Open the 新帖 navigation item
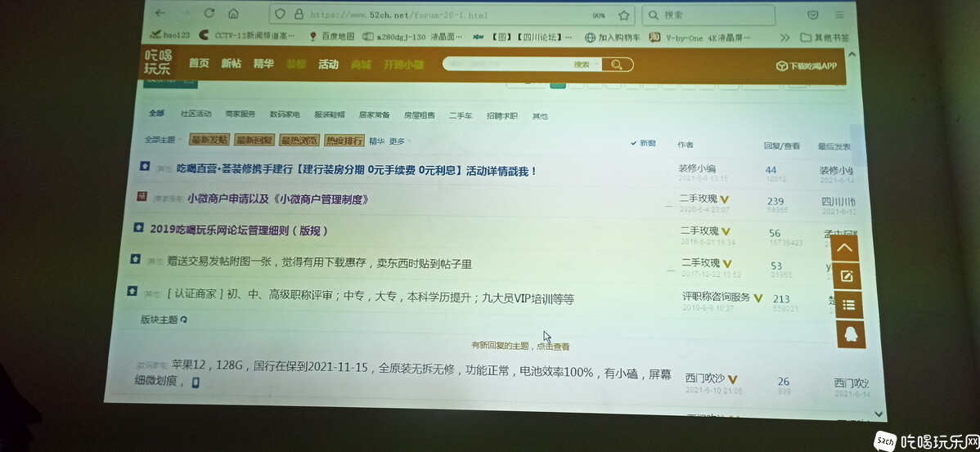Viewport: 980px width, 452px height. click(x=231, y=63)
